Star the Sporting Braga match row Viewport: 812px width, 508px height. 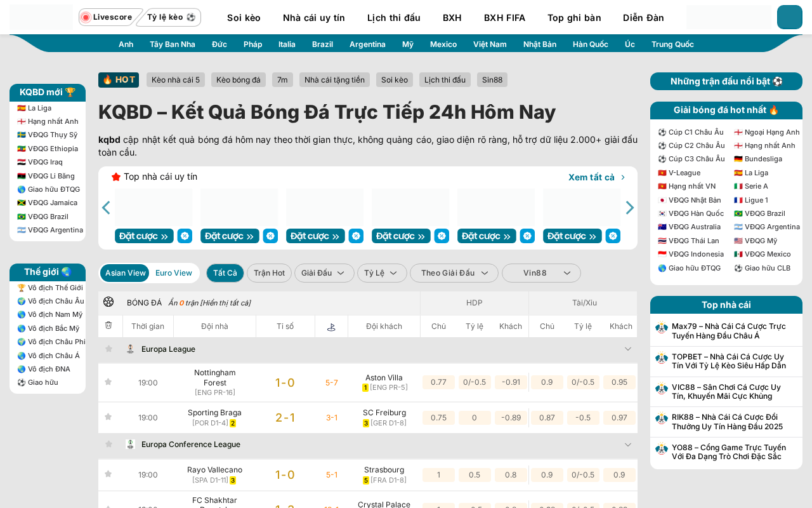click(x=108, y=417)
